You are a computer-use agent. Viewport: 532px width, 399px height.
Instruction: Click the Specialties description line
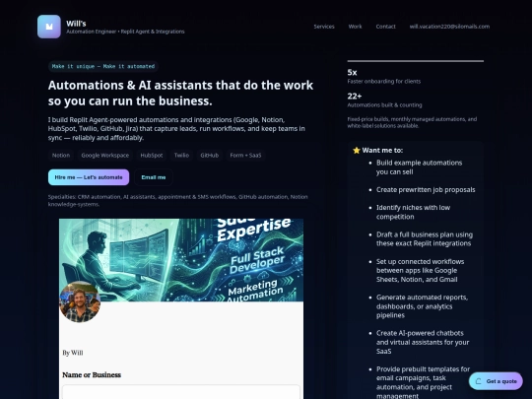(x=177, y=201)
